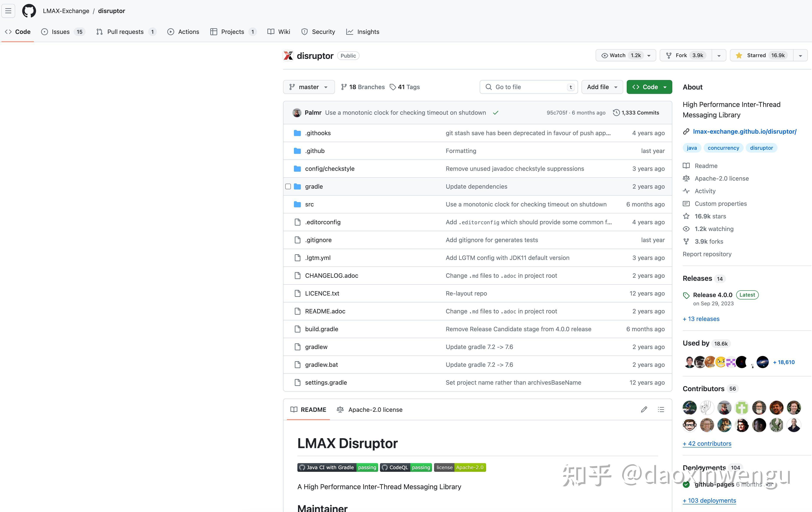This screenshot has width=812, height=512.
Task: Click the CodeQL passing badge
Action: click(x=406, y=467)
